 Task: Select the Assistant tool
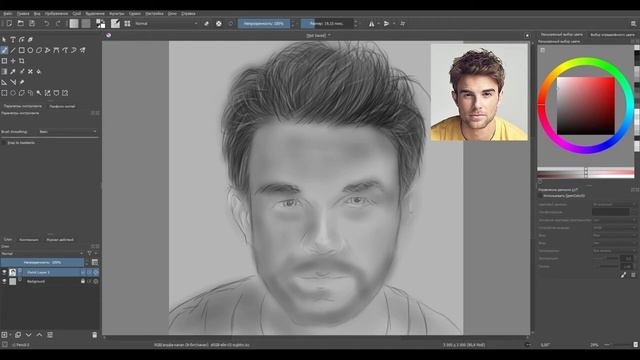[4, 82]
